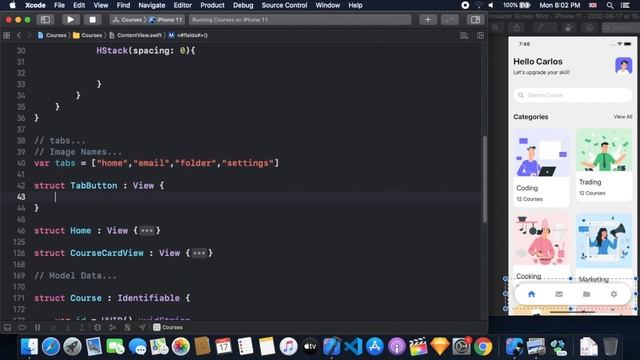Open the Editor menu
This screenshot has height=360, width=640.
tap(182, 5)
